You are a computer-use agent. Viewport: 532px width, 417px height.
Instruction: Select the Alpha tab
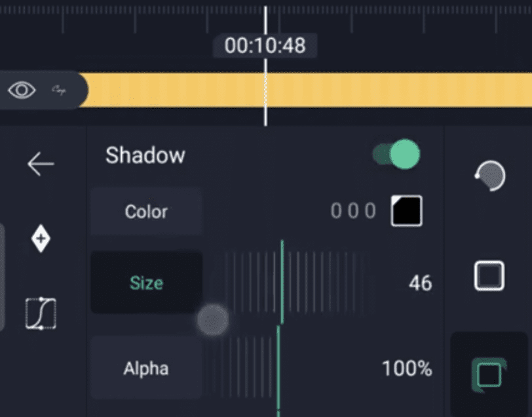pos(146,368)
